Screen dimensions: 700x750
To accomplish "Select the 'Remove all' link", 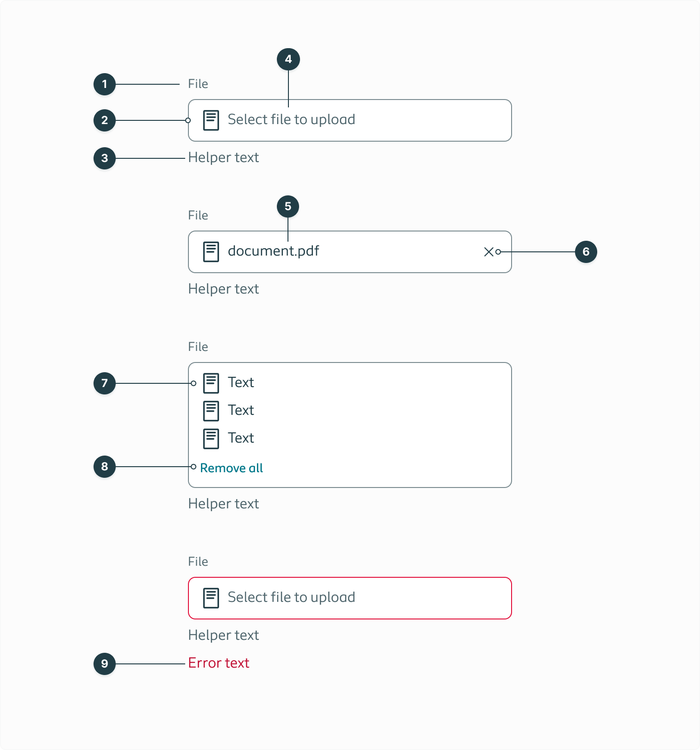I will (231, 468).
